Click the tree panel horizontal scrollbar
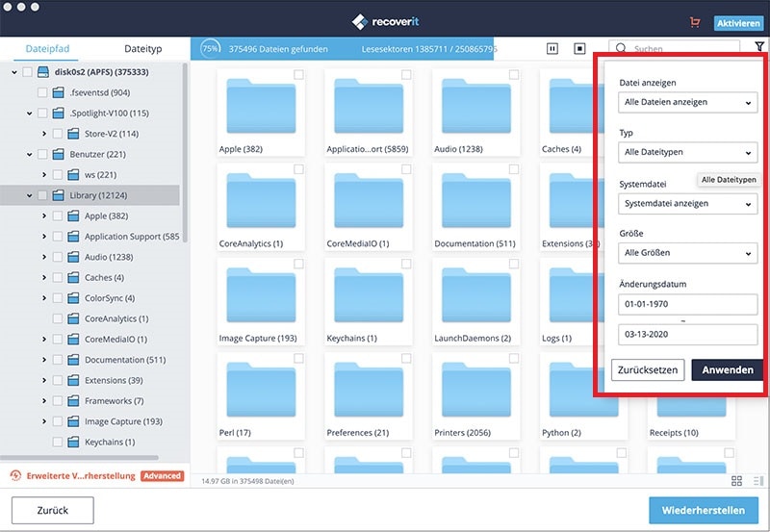This screenshot has width=770, height=532. coord(80,457)
